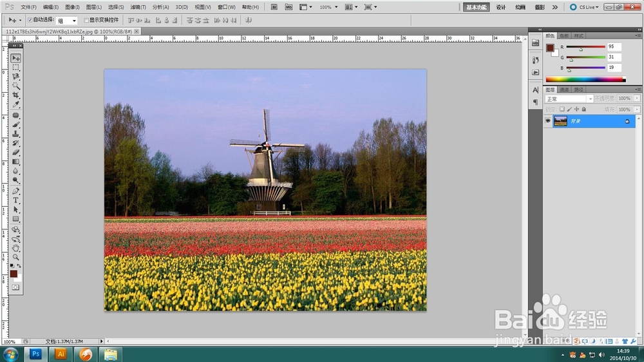Open the 图像(I) menu
This screenshot has width=644, height=362.
[72, 7]
